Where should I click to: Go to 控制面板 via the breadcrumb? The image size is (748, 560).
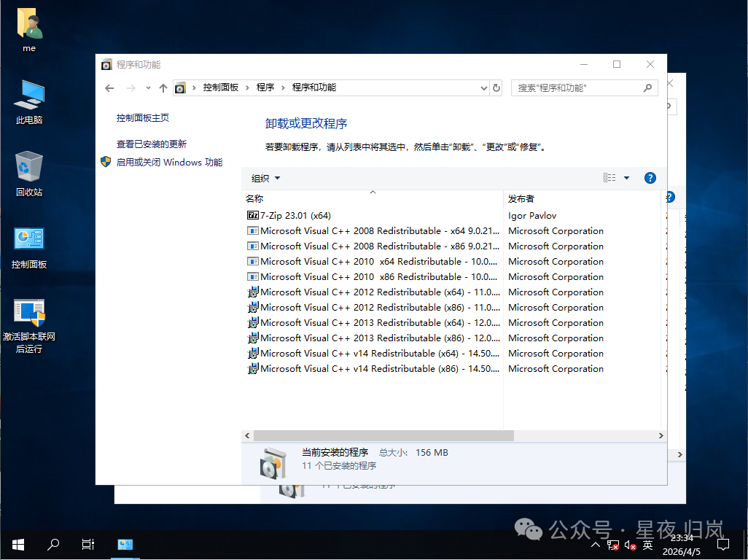pos(222,87)
